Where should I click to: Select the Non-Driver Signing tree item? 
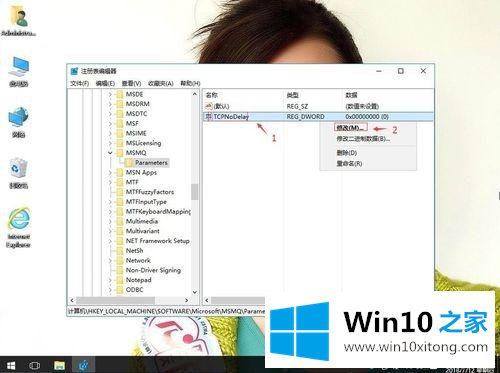click(x=153, y=270)
